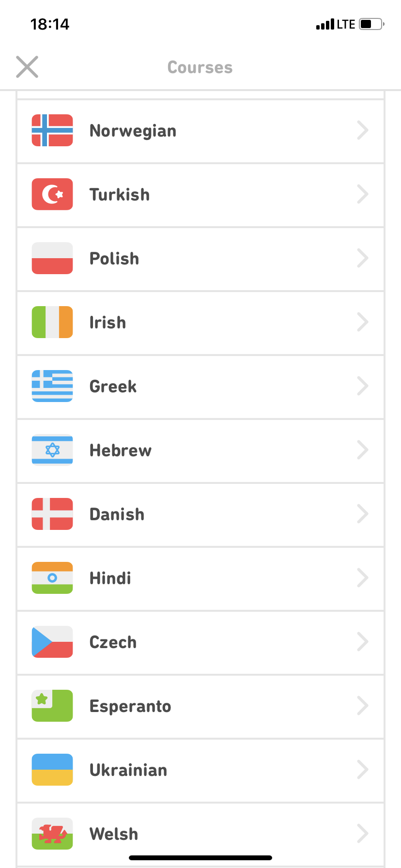Tap the Norwegian flag icon
The height and width of the screenshot is (868, 401).
[52, 130]
